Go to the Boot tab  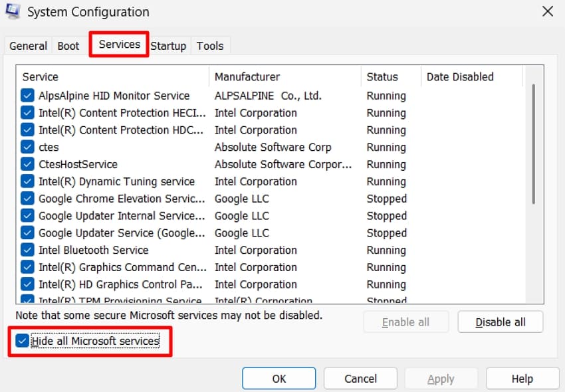click(68, 46)
